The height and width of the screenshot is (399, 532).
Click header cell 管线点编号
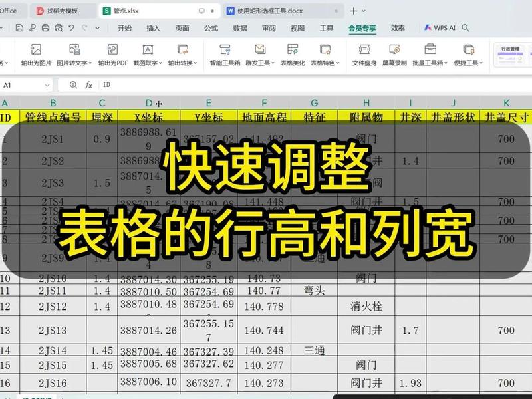[53, 117]
